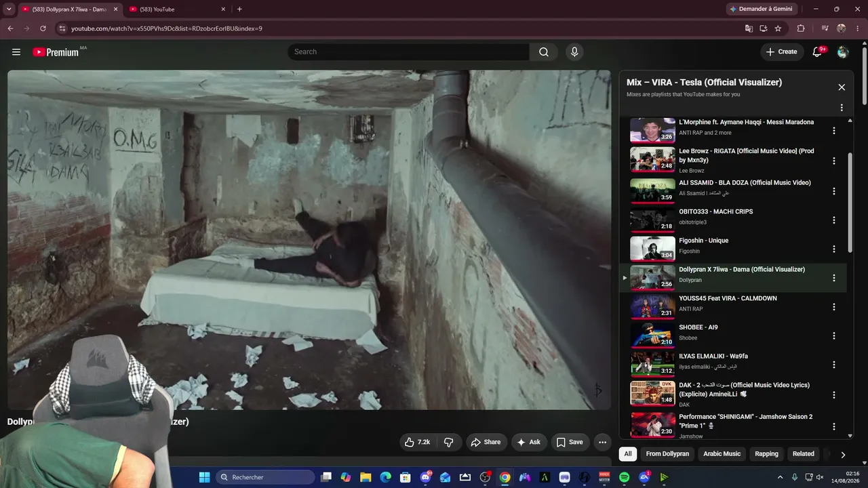This screenshot has width=868, height=488.
Task: Install app icon in address bar
Action: tap(764, 28)
